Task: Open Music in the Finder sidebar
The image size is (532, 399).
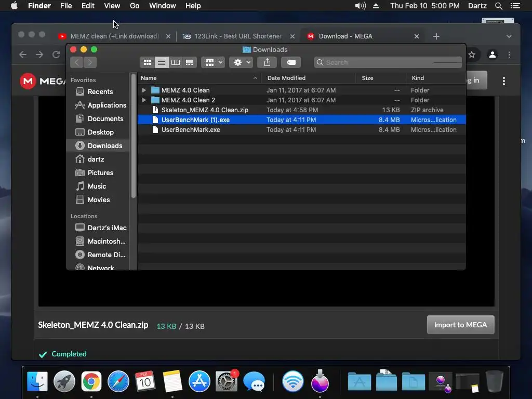Action: [98, 187]
